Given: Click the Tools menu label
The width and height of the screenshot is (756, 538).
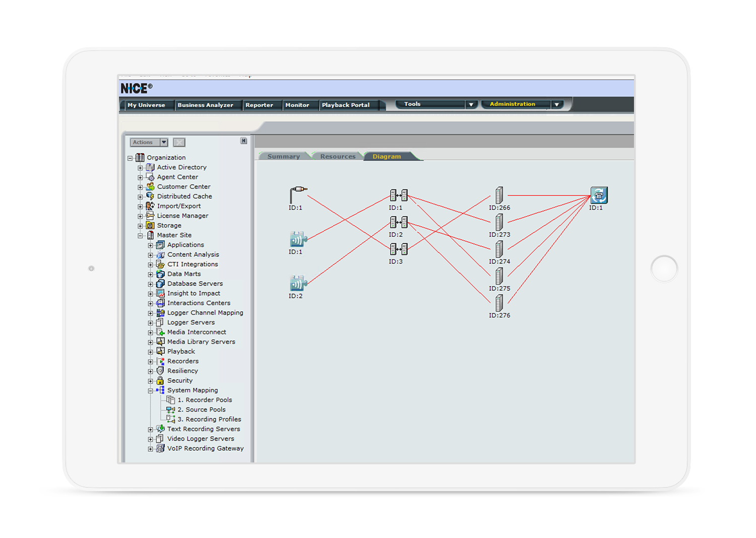Looking at the screenshot, I should 412,104.
